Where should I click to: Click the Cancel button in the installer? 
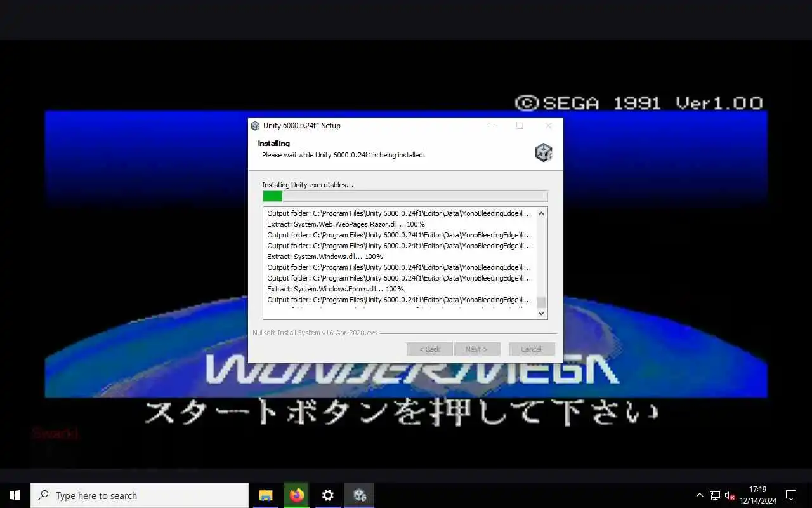coord(532,349)
